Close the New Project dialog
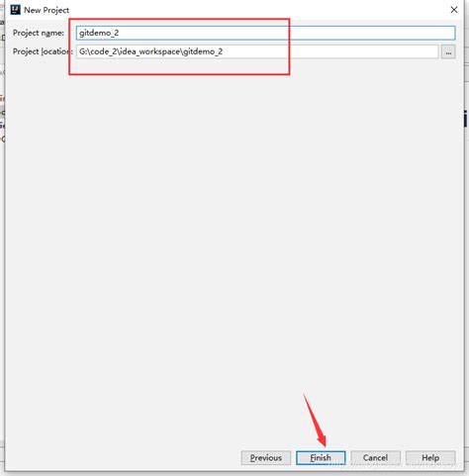 click(454, 10)
